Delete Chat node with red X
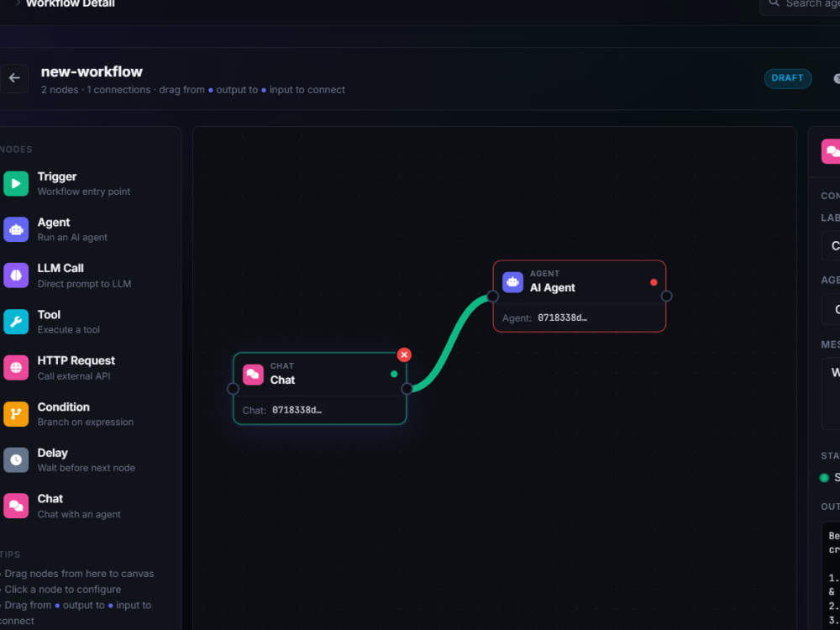840x630 pixels. [405, 354]
